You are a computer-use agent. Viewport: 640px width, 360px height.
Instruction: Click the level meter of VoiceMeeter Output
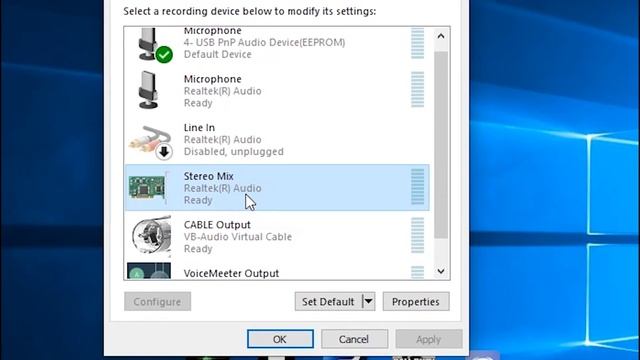point(418,272)
